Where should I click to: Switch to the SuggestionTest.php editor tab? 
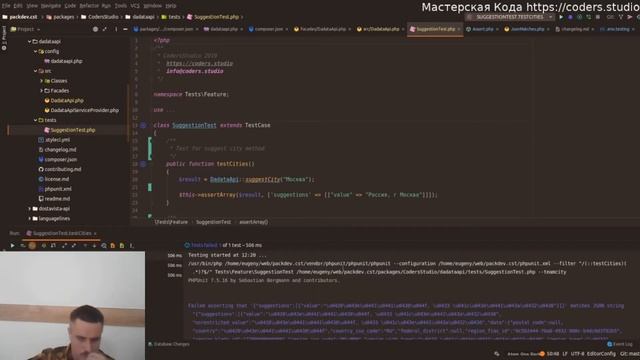coord(435,29)
